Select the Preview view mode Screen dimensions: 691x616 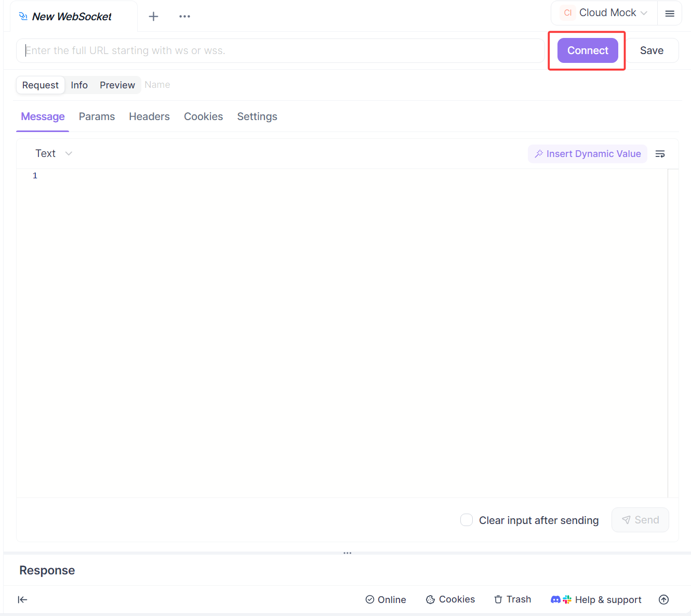[117, 85]
